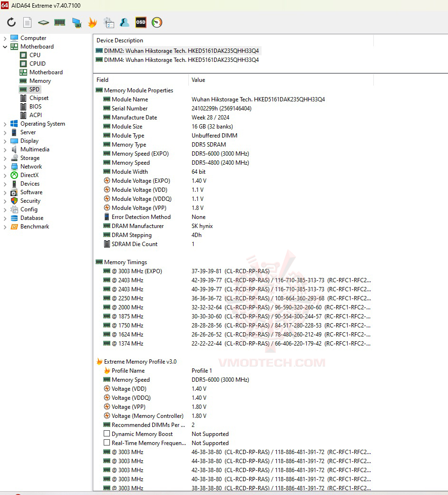Expand the Server tree node

pyautogui.click(x=5, y=133)
